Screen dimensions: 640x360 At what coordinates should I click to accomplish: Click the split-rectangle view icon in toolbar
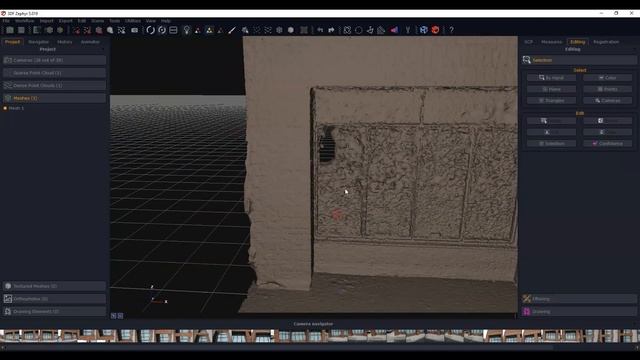click(x=173, y=30)
